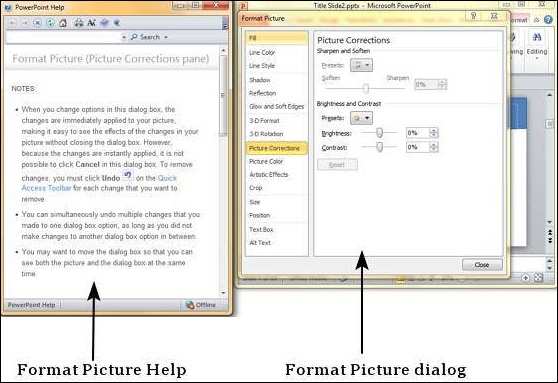Click the Contrast percentage field
Screen dimensions: 558x383
click(418, 147)
